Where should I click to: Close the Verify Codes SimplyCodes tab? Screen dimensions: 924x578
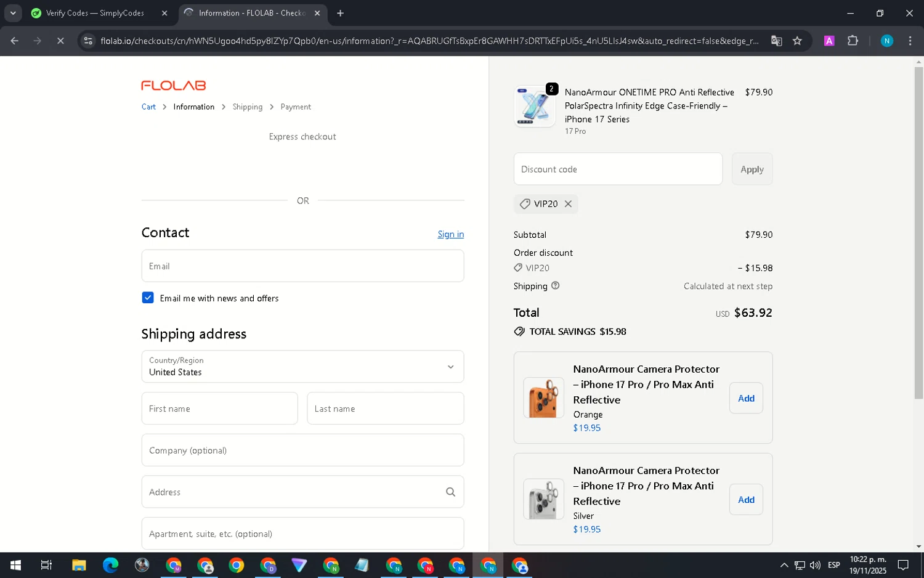click(164, 13)
